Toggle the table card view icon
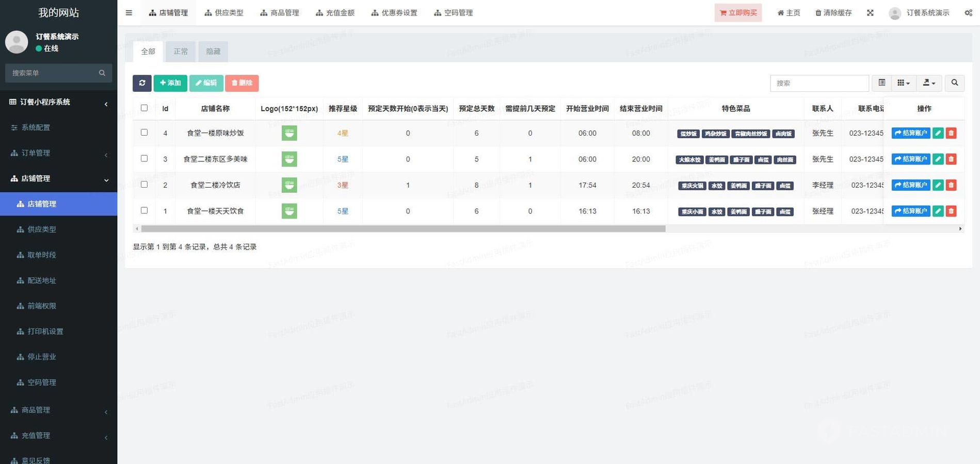The image size is (980, 464). point(881,83)
